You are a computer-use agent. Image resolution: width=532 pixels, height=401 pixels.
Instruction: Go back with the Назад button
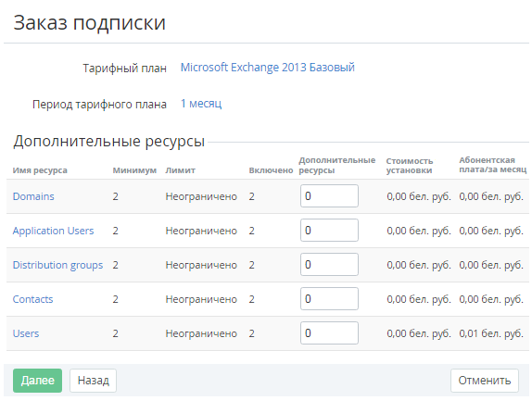coord(93,381)
